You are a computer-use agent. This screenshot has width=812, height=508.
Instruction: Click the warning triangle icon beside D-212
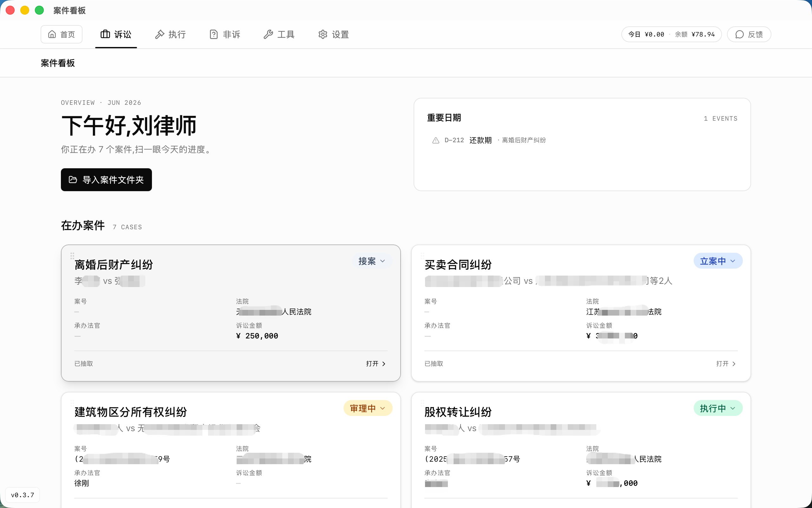coord(435,140)
